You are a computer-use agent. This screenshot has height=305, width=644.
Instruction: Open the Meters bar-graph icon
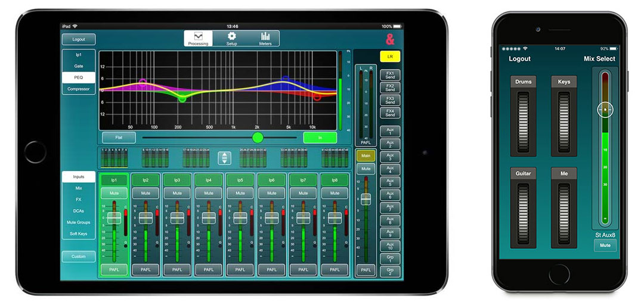tap(265, 38)
